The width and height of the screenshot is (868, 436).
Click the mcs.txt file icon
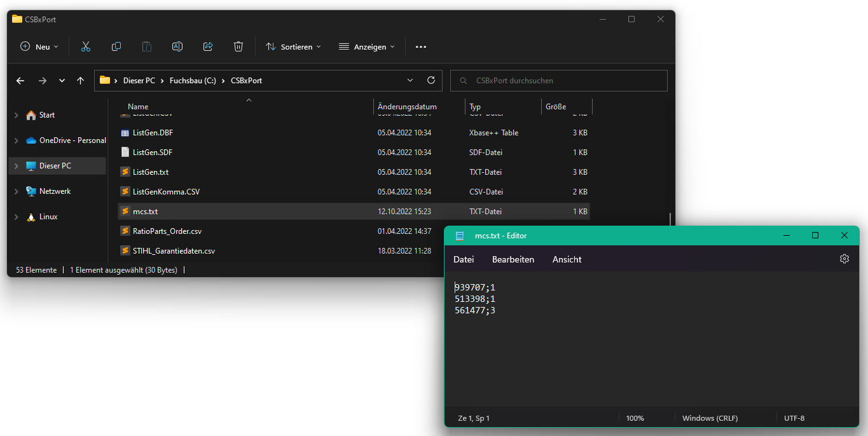[x=125, y=211]
